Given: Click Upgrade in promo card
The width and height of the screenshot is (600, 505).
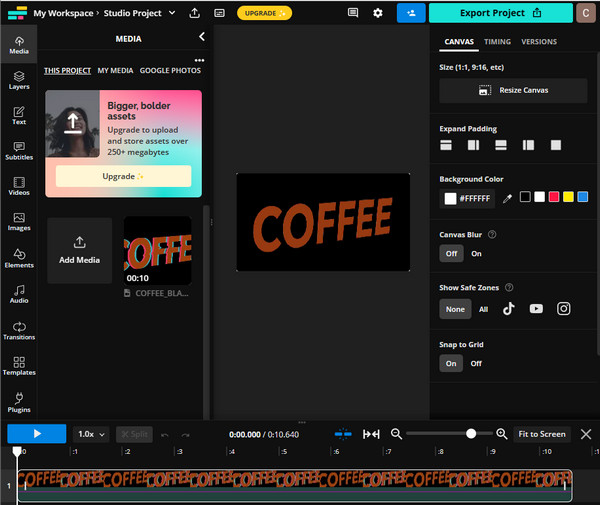Looking at the screenshot, I should [123, 176].
